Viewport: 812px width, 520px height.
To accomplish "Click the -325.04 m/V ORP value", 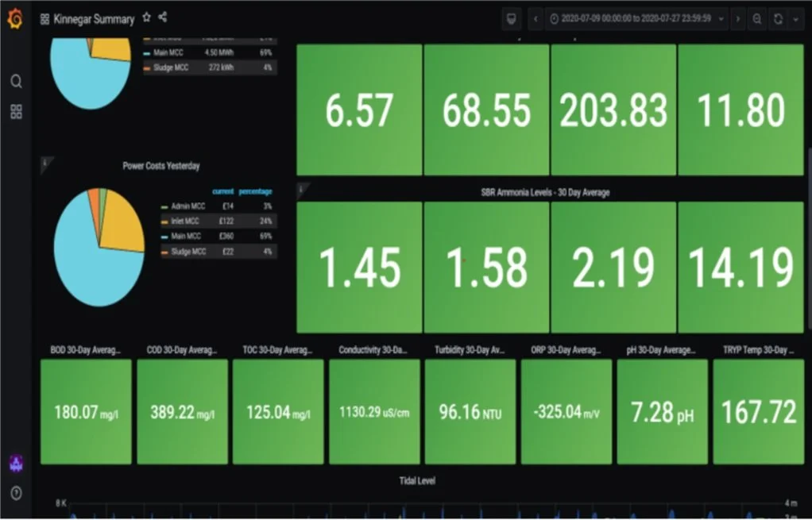I will [566, 412].
